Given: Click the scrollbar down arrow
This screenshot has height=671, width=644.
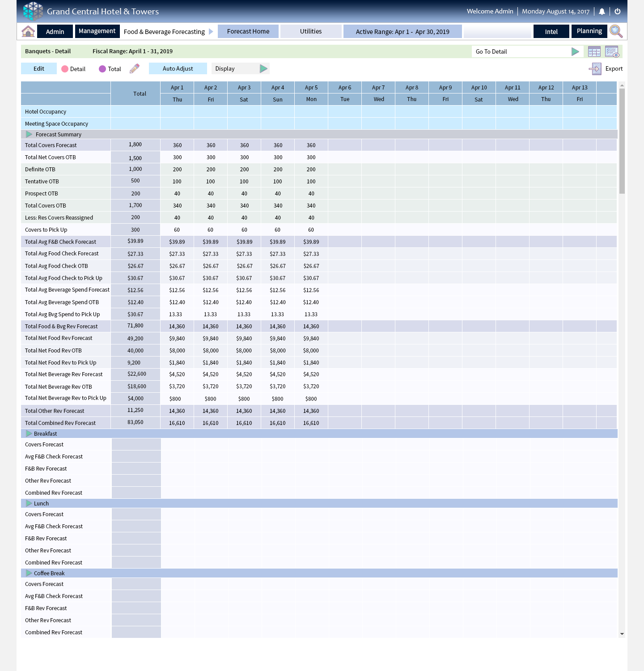Looking at the screenshot, I should [622, 634].
